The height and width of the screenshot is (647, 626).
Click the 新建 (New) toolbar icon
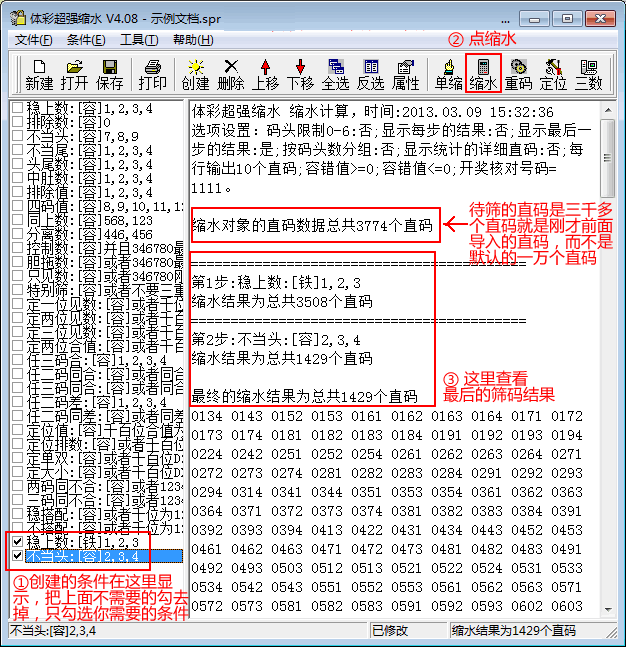point(39,75)
